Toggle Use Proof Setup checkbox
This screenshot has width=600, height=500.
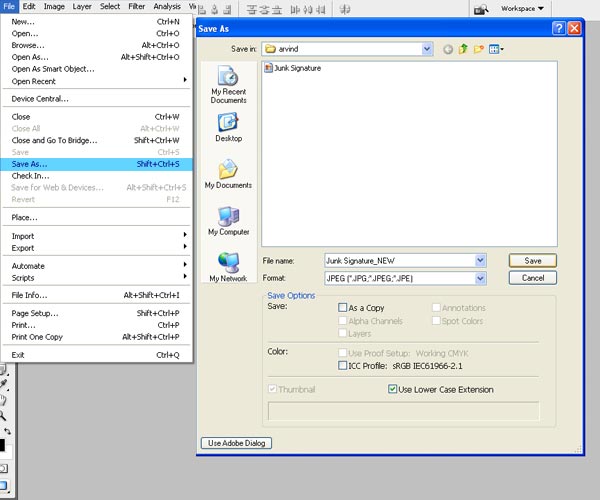(342, 353)
